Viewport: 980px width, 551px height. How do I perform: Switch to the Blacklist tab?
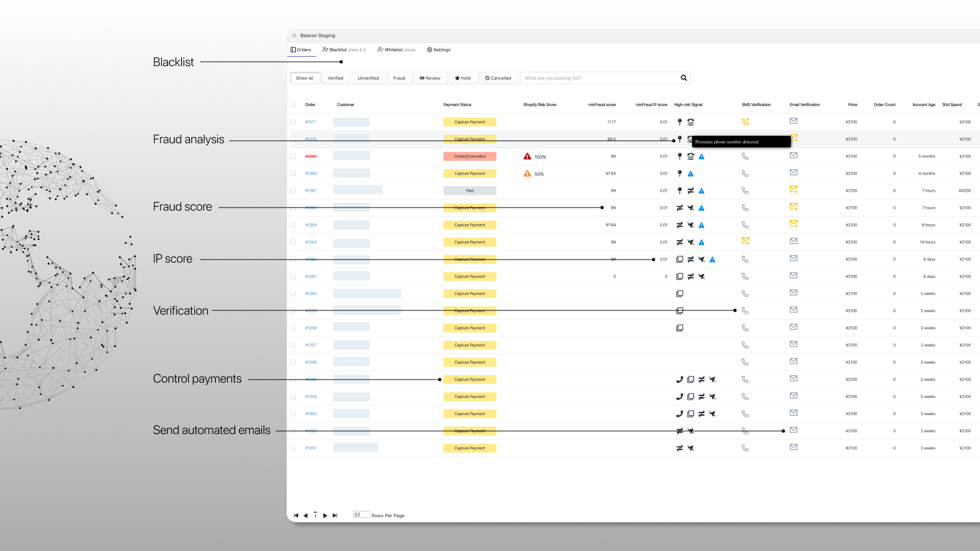click(344, 50)
